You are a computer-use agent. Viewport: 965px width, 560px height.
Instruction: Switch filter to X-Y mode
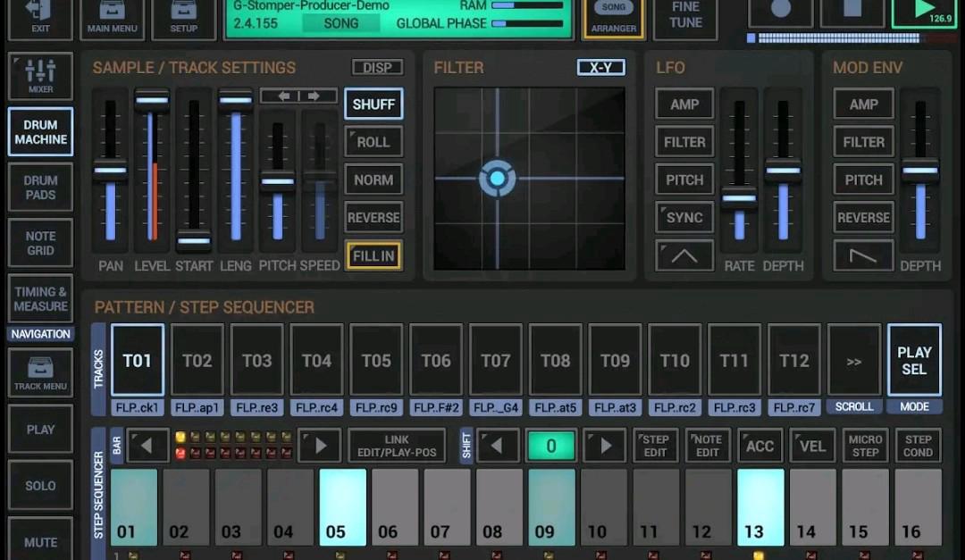600,67
